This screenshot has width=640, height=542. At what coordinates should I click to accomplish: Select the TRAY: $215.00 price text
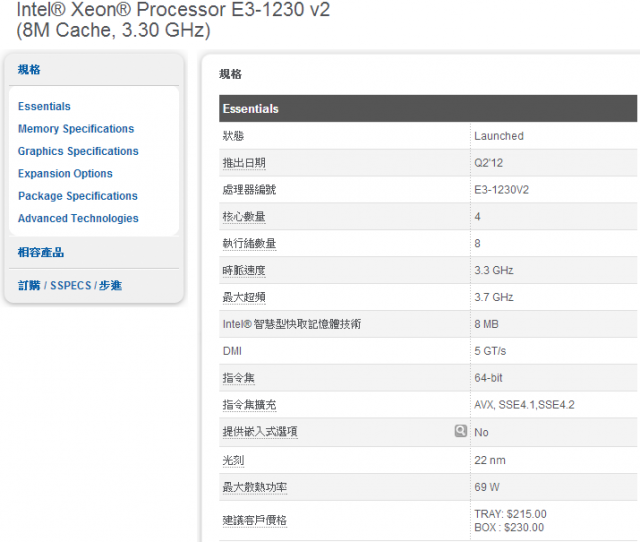[x=511, y=514]
